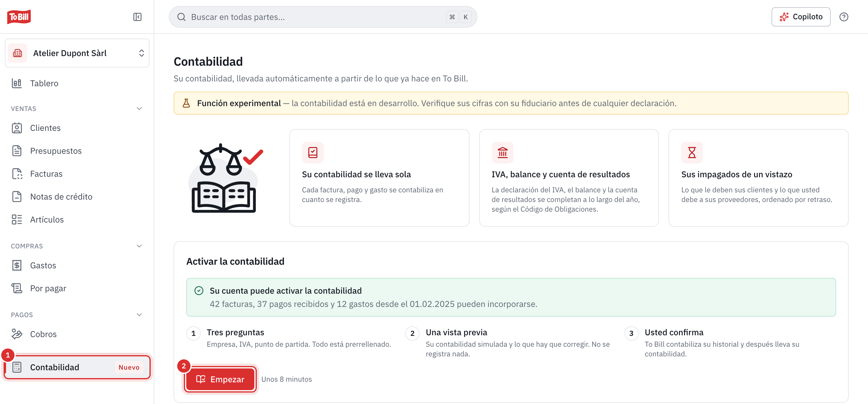Click the Presupuestos document icon

point(17,151)
